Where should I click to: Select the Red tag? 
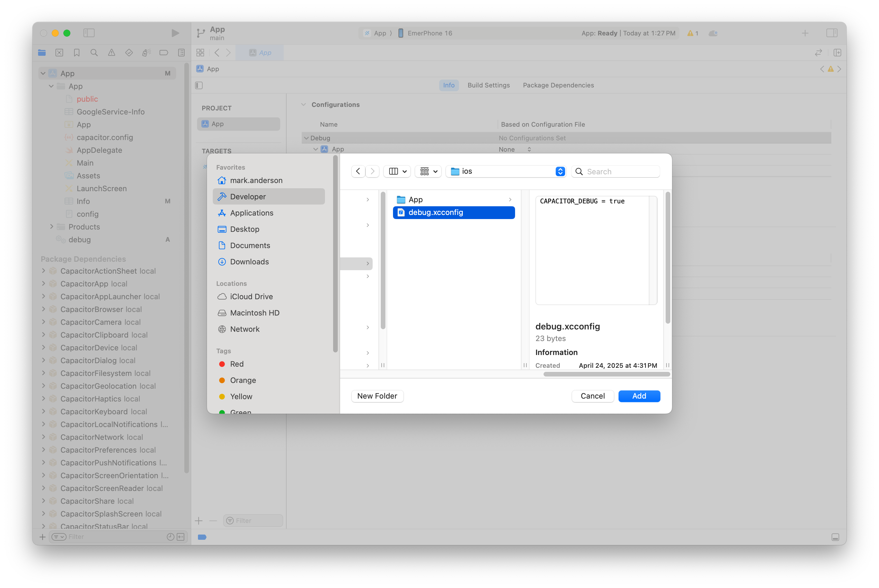(x=236, y=364)
